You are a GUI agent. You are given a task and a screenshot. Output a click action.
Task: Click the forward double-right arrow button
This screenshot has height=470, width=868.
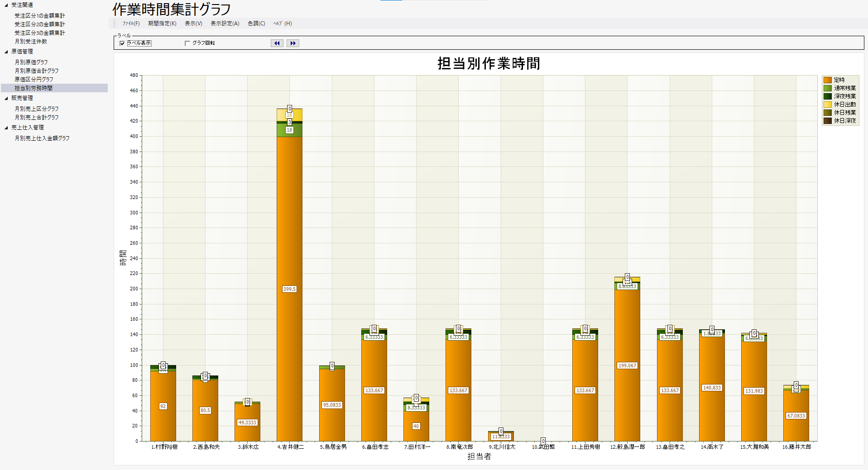(293, 43)
